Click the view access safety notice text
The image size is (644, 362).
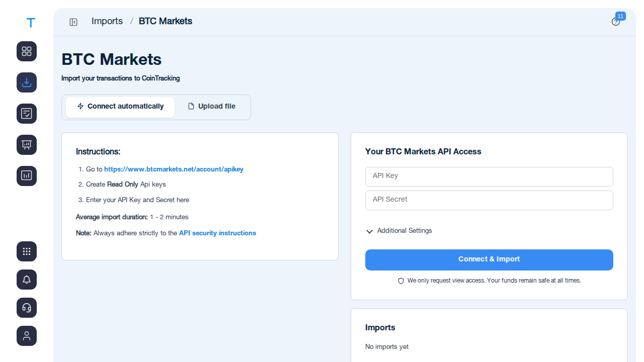(494, 281)
